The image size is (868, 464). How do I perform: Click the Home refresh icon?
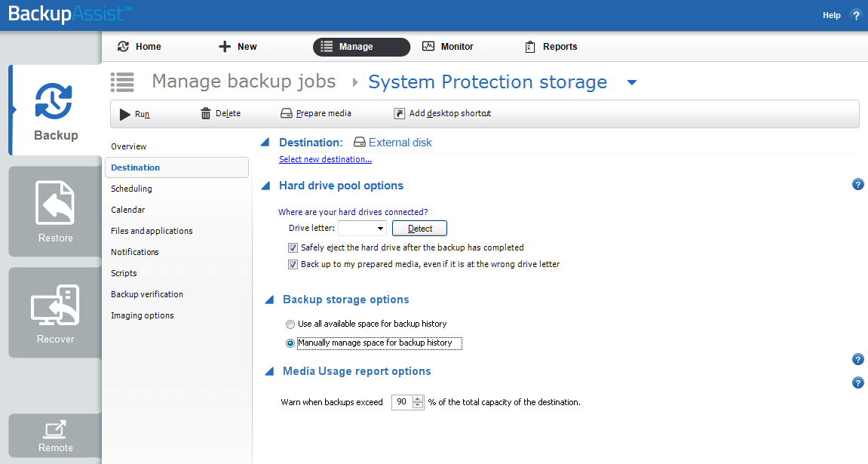click(x=123, y=47)
